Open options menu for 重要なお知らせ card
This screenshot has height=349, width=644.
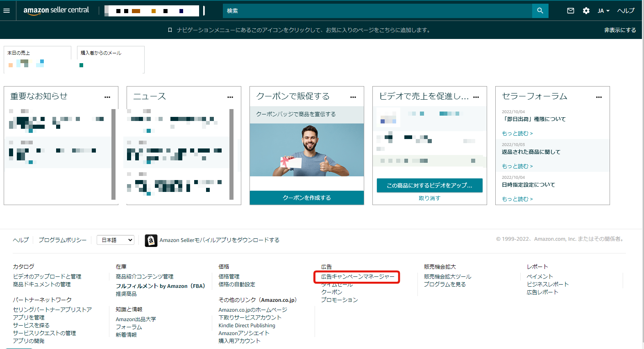[x=107, y=97]
